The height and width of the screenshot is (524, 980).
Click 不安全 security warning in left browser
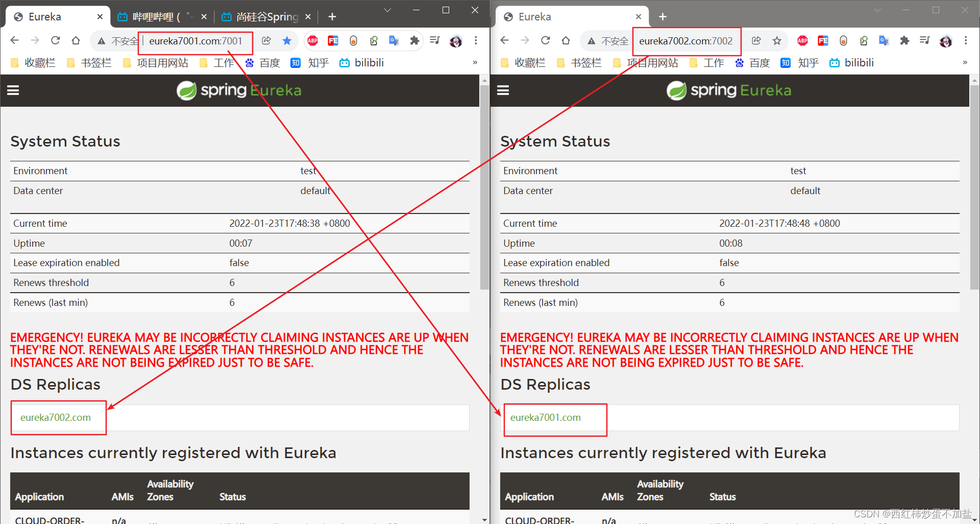(118, 41)
